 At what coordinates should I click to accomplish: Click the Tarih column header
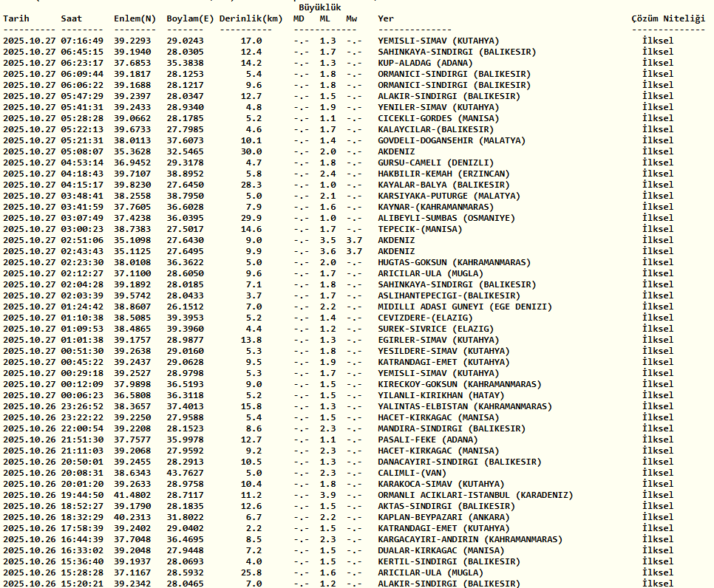[18, 18]
